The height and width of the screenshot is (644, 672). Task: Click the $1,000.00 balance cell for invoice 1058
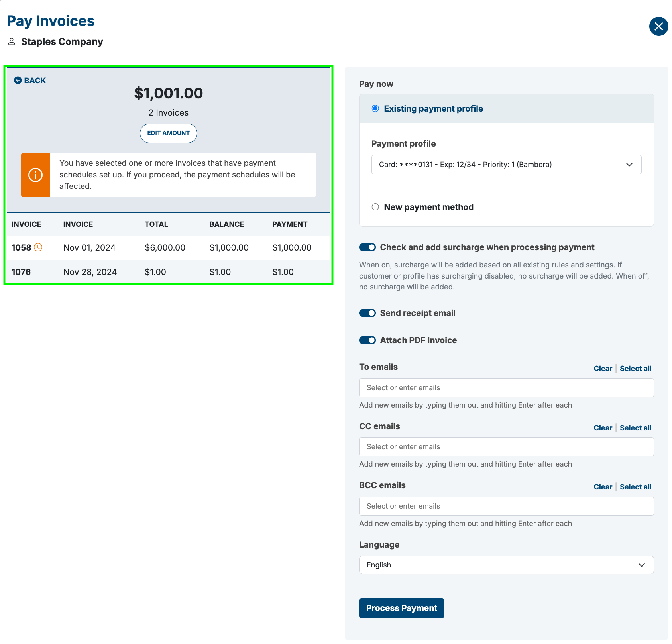pyautogui.click(x=229, y=248)
